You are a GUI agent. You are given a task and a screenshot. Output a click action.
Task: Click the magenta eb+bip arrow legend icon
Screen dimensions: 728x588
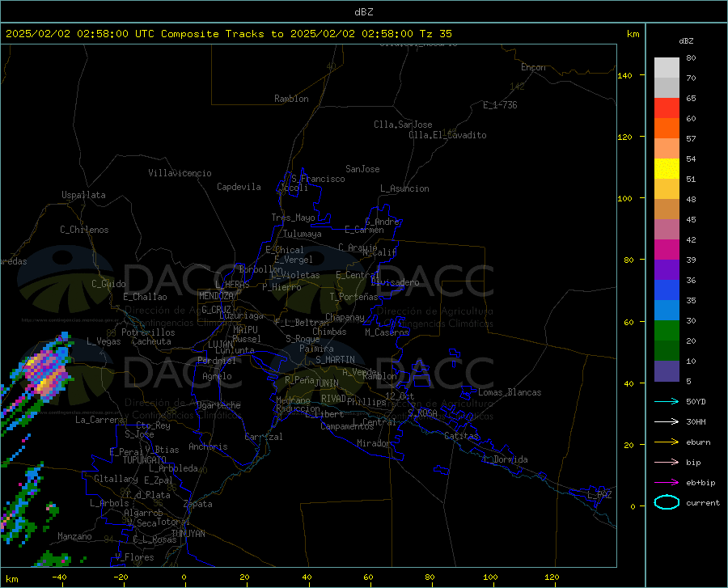tap(667, 483)
